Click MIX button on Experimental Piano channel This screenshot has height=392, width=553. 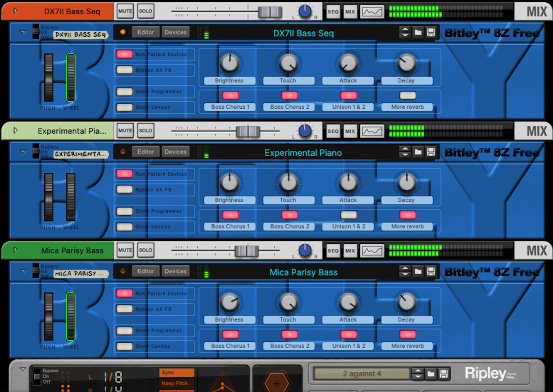(350, 131)
